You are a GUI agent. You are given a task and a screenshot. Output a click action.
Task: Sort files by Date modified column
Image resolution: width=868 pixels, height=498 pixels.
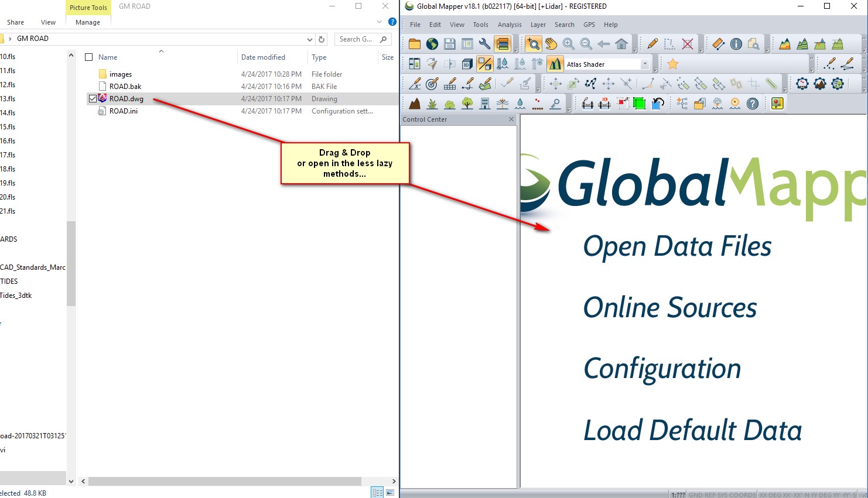(x=263, y=57)
